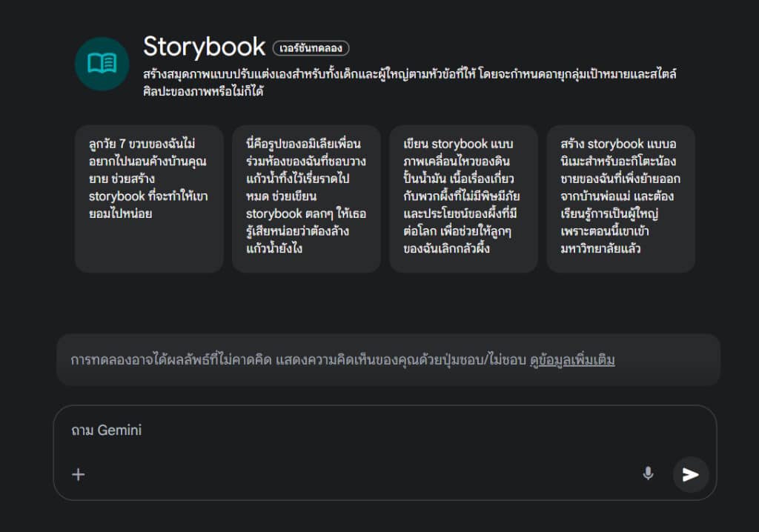
Task: Click the plus icon inside the input box
Action: pyautogui.click(x=78, y=474)
